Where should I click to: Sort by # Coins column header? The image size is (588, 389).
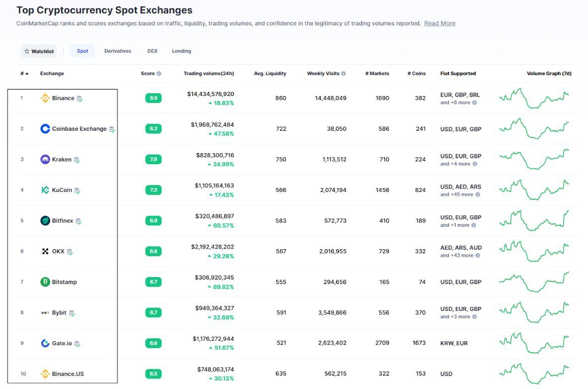pos(417,74)
